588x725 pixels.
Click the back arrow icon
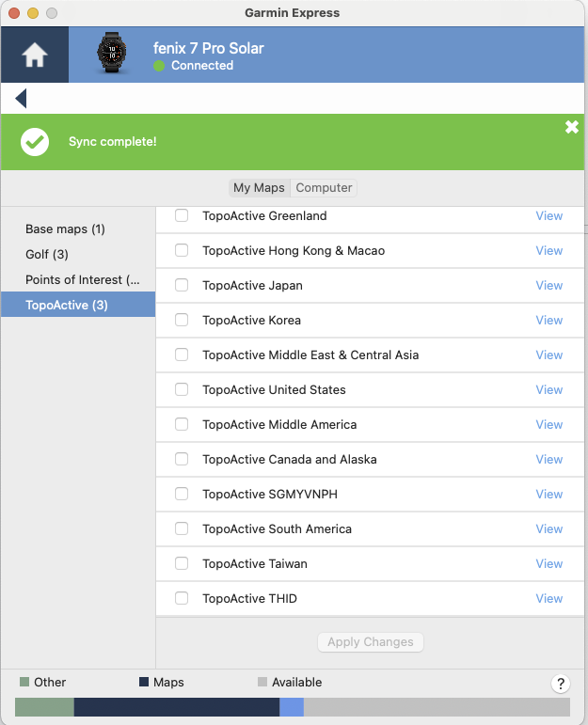click(21, 99)
